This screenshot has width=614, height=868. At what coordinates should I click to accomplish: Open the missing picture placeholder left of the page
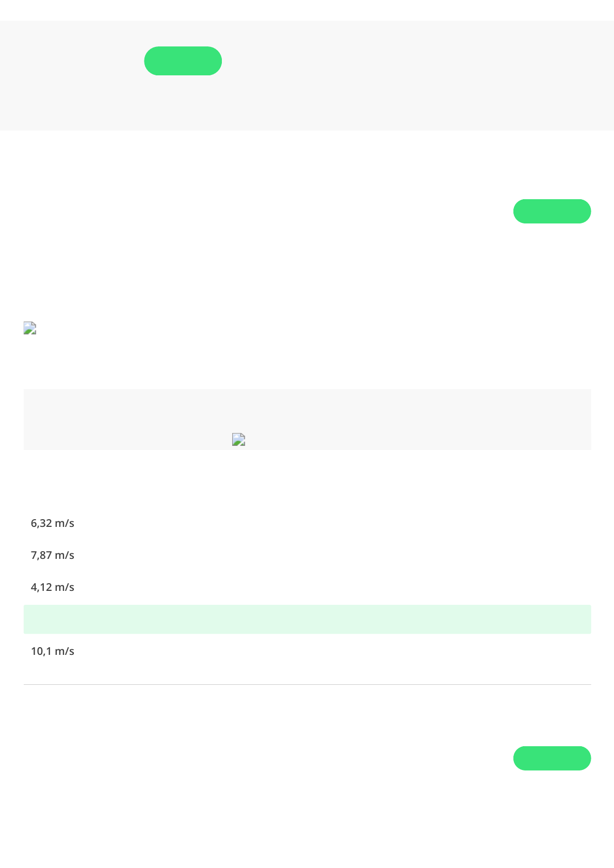(30, 328)
